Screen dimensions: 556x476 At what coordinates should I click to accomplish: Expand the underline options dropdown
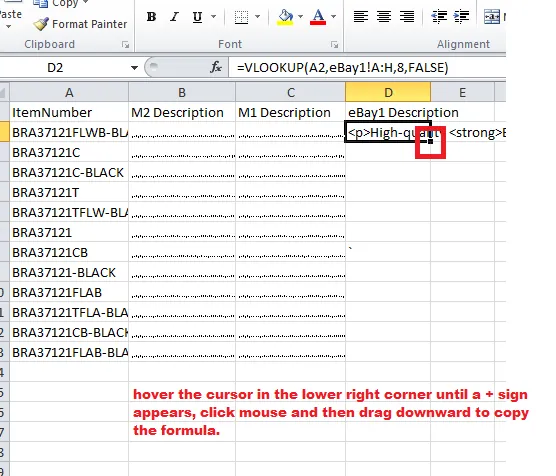pos(213,16)
